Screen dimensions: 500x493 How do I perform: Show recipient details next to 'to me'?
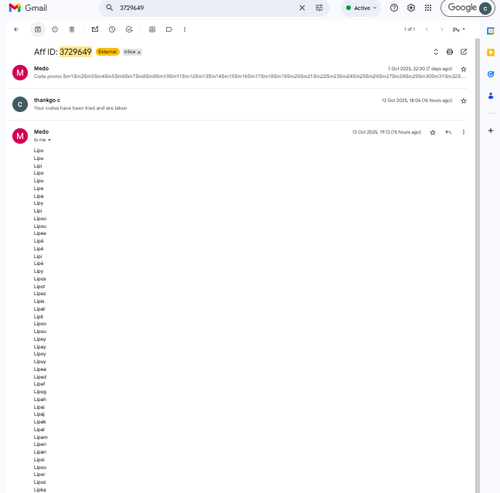point(49,140)
